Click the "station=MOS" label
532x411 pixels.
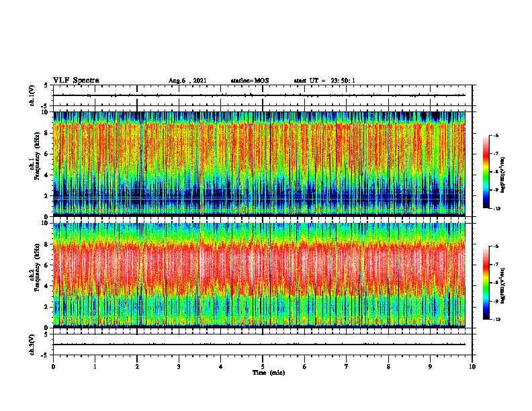[250, 81]
